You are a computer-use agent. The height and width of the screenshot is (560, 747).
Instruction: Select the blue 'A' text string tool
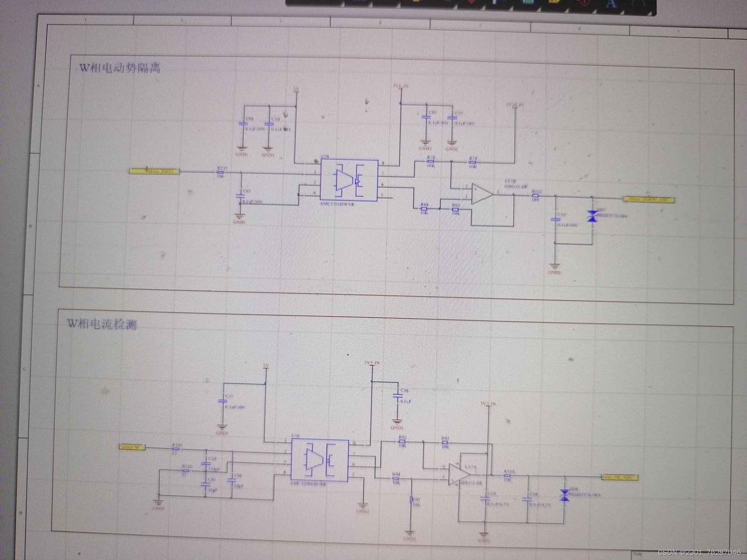point(611,4)
